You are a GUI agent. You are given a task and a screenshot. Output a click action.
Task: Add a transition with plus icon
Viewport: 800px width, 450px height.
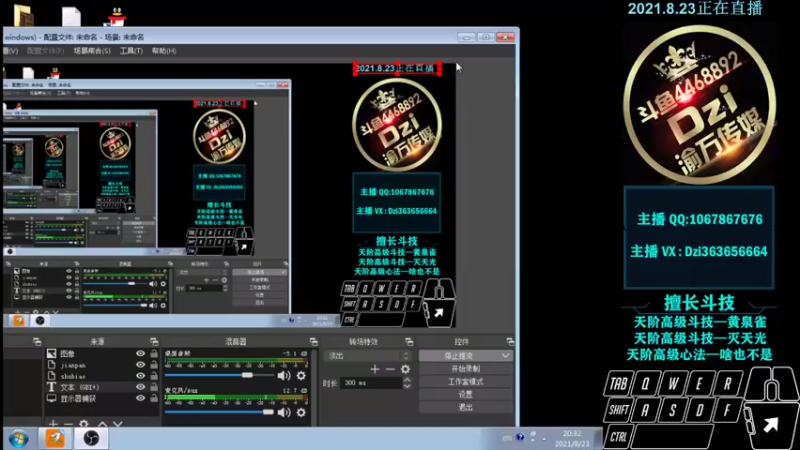click(x=375, y=369)
